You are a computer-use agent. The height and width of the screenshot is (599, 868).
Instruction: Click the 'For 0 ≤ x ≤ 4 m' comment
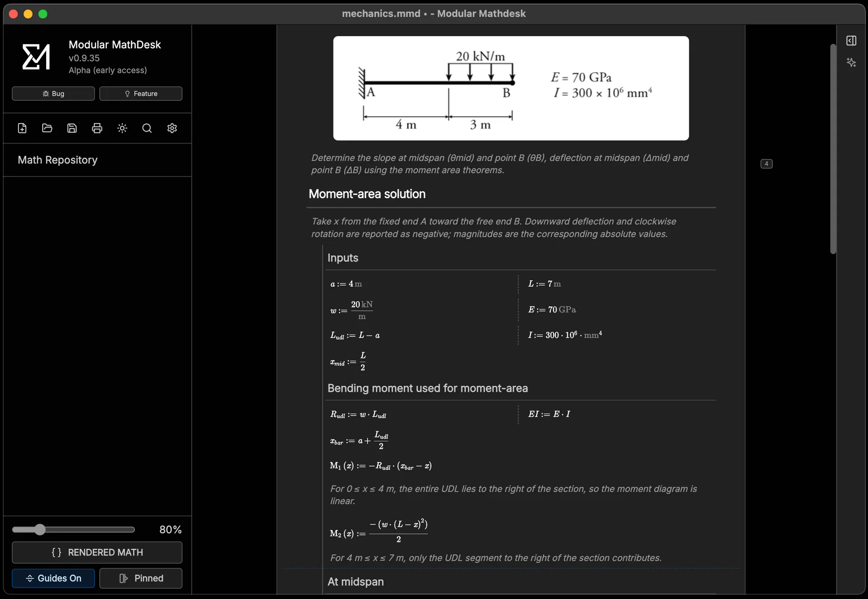[x=513, y=495]
